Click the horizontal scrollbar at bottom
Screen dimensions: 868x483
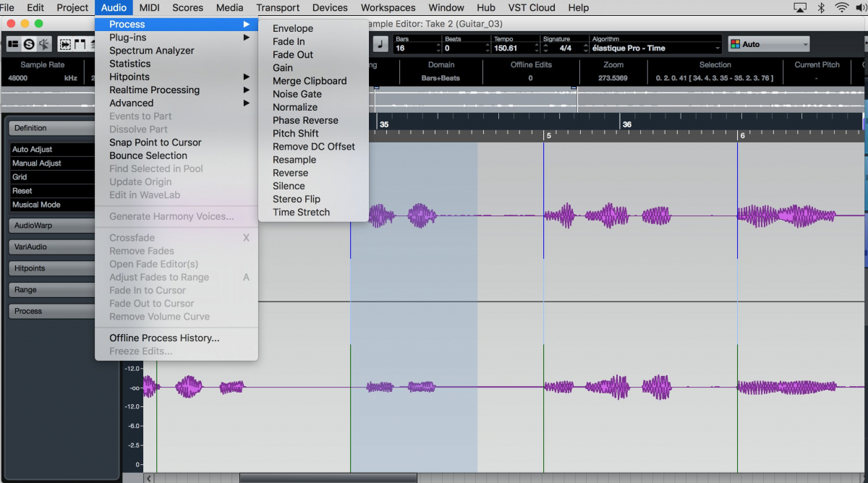tap(328, 478)
